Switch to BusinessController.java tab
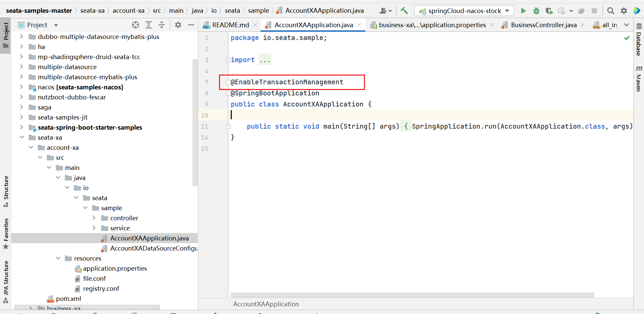This screenshot has height=314, width=644. pyautogui.click(x=544, y=25)
